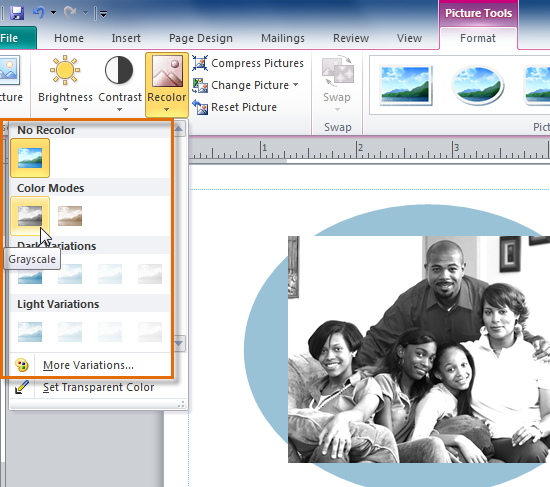Click the Recolor gallery scroll down arrow
550x487 pixels.
coord(179,343)
